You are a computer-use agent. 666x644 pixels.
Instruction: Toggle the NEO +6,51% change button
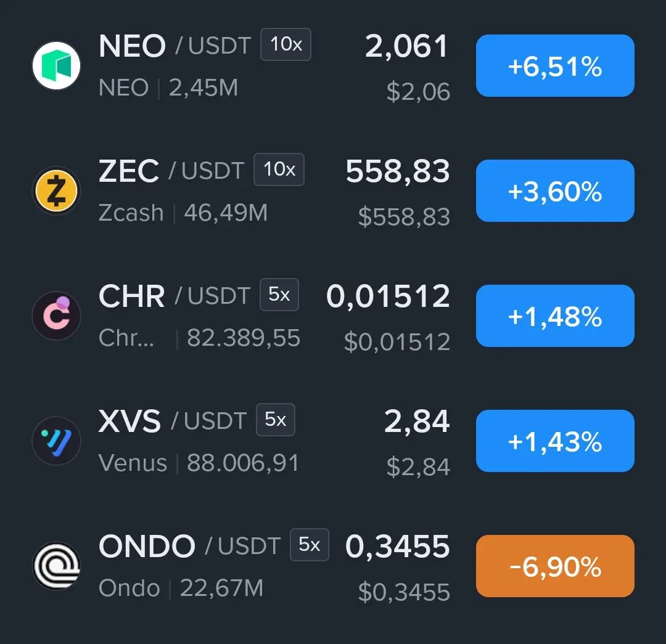click(555, 66)
